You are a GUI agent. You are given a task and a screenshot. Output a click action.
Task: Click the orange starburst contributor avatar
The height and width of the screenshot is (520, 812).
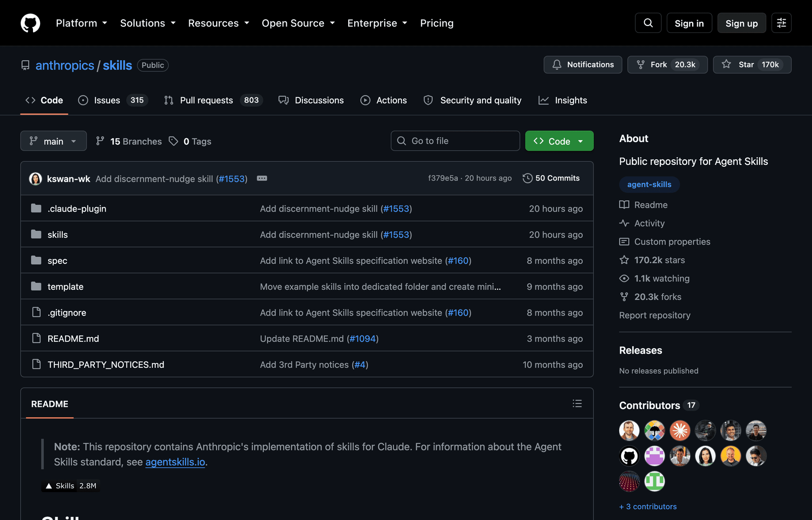click(x=680, y=431)
